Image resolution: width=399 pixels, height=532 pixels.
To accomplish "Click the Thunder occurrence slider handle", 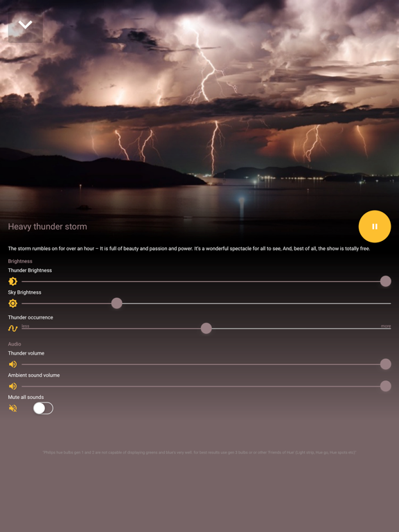I will pyautogui.click(x=206, y=328).
